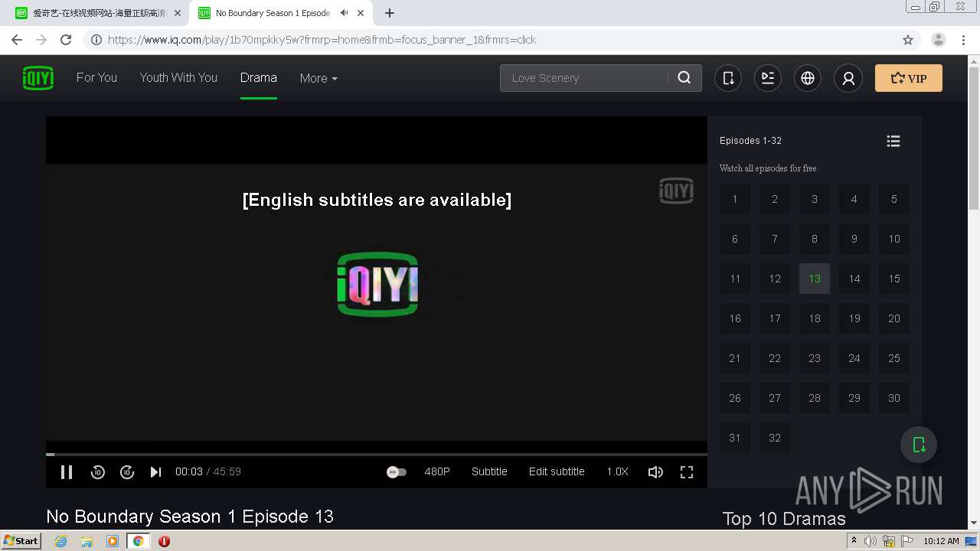Click the search magnifier icon
Screen dimensions: 980x551
[x=684, y=77]
